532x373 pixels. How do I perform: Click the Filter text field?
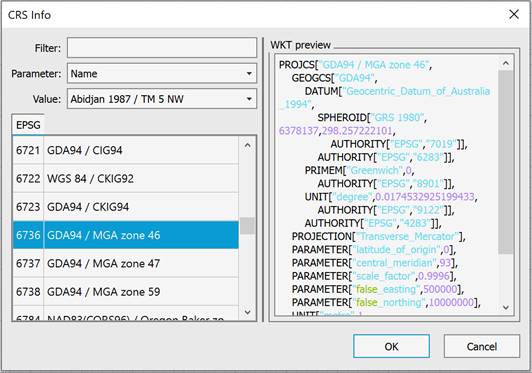pyautogui.click(x=162, y=48)
